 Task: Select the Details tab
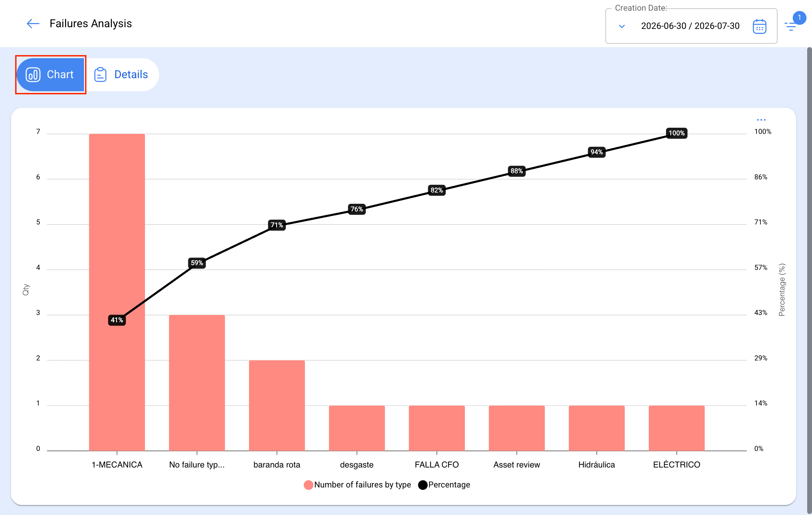pyautogui.click(x=121, y=75)
